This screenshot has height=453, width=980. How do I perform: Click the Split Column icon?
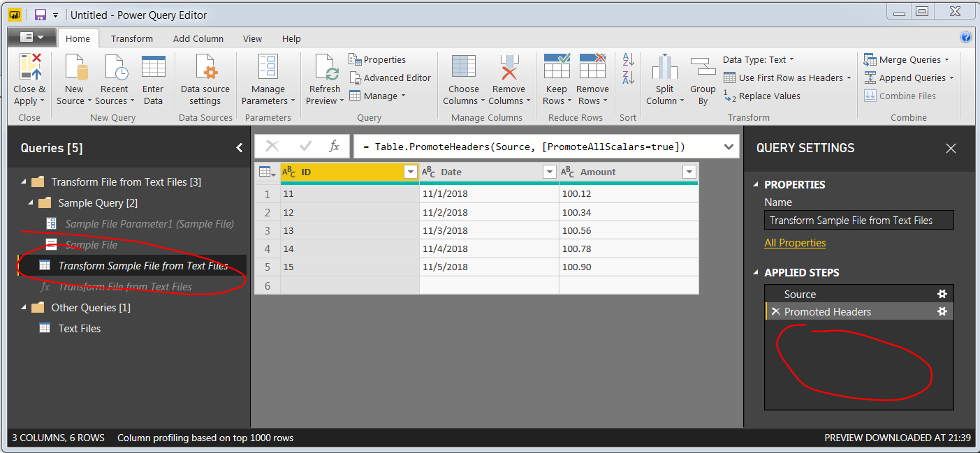click(664, 67)
